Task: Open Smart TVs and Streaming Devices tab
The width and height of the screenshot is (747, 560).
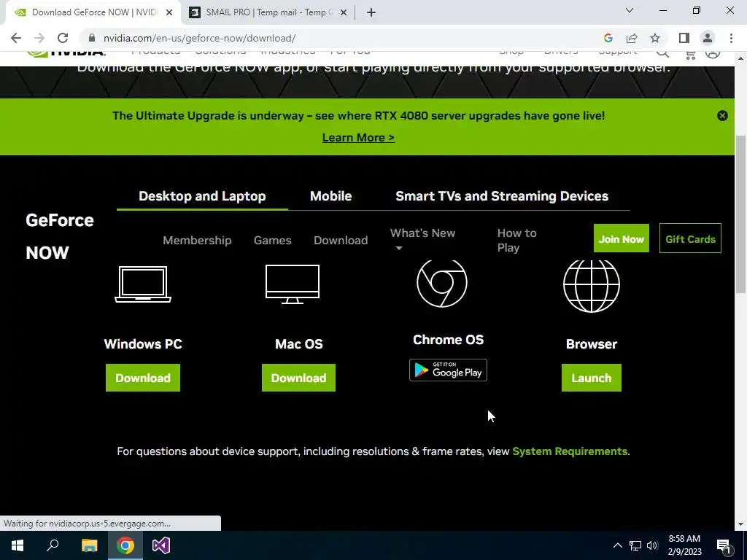Action: [502, 196]
